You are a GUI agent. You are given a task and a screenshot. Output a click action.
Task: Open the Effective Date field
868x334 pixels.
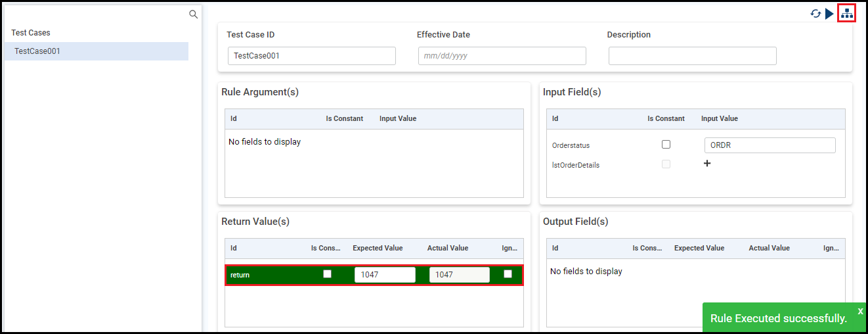502,56
